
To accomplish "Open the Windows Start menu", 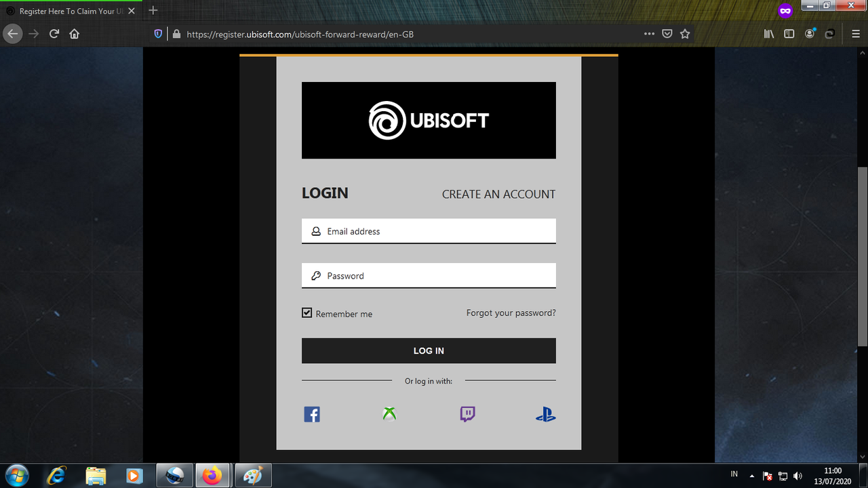I will [x=16, y=476].
